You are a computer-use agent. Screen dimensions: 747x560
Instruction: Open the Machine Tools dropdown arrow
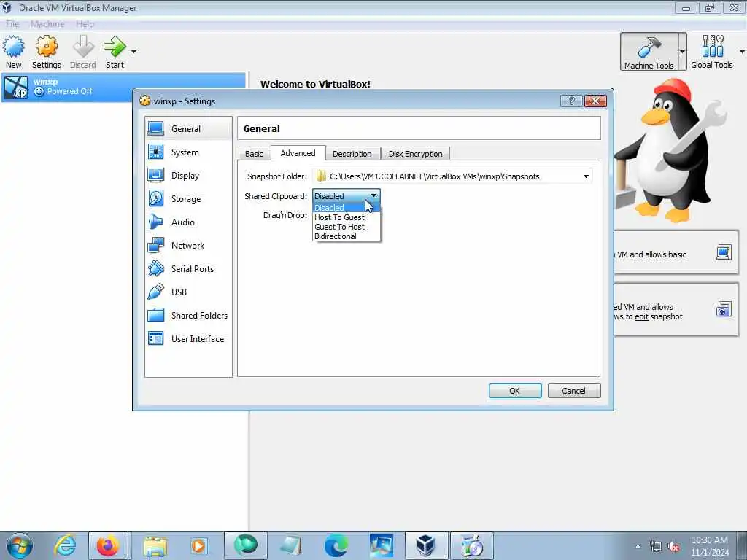point(682,52)
